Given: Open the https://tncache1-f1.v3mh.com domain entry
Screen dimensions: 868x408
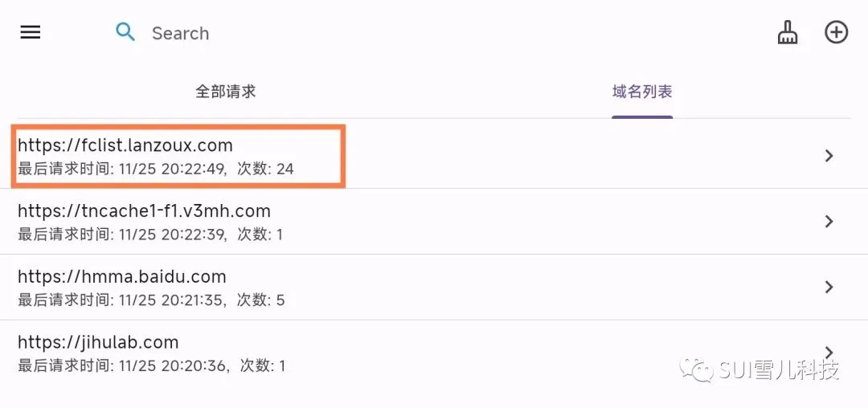Looking at the screenshot, I should (x=144, y=211).
